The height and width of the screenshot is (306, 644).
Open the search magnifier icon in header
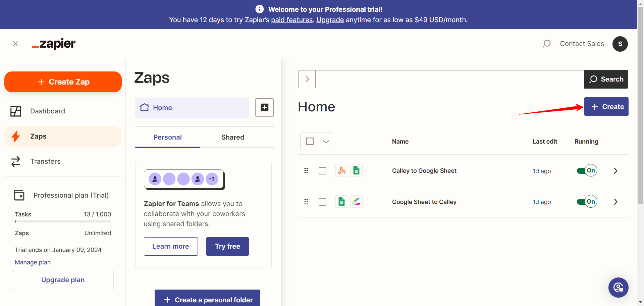547,44
